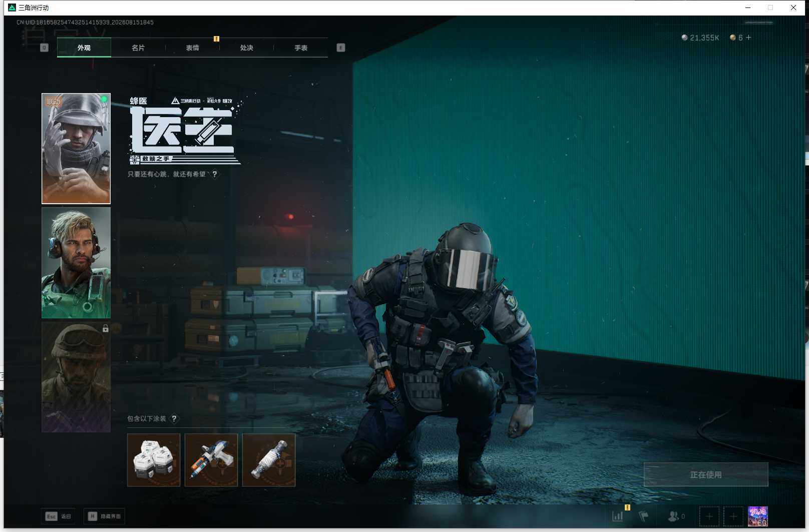Click the 三角洲行动 app icon in title bar
The height and width of the screenshot is (532, 809).
(x=12, y=8)
